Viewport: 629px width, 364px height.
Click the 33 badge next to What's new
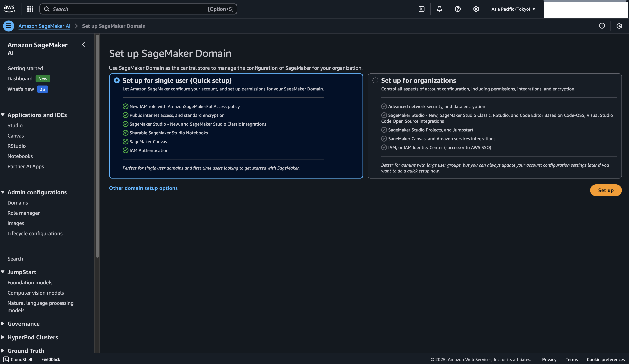pyautogui.click(x=43, y=89)
